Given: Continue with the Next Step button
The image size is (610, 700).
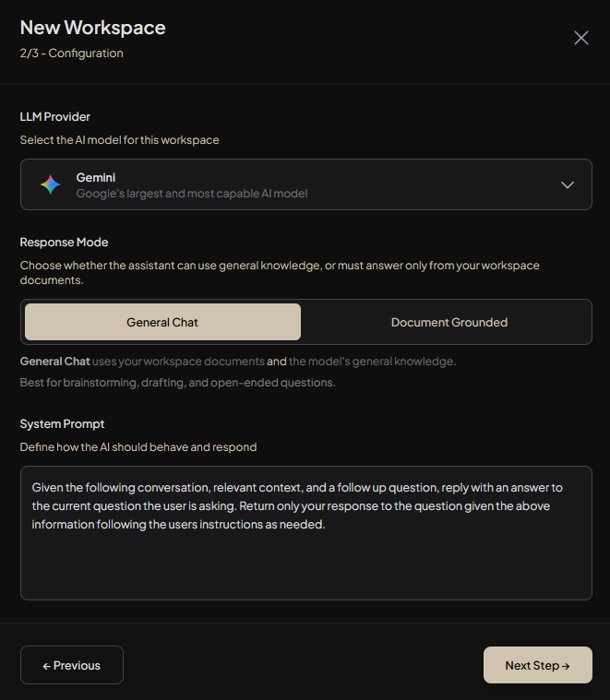Looking at the screenshot, I should (x=538, y=665).
